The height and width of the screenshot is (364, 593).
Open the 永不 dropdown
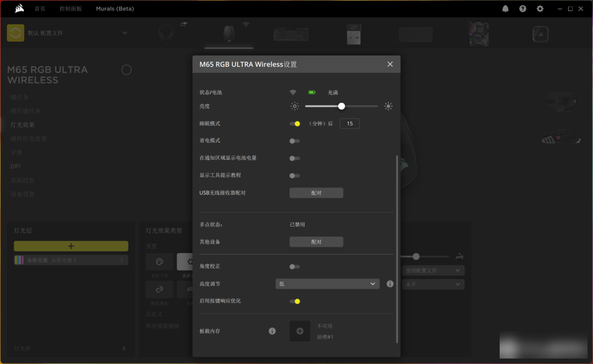click(433, 284)
